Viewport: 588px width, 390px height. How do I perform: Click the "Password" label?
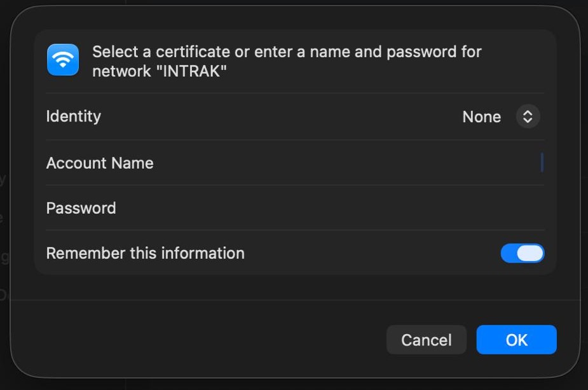(81, 208)
